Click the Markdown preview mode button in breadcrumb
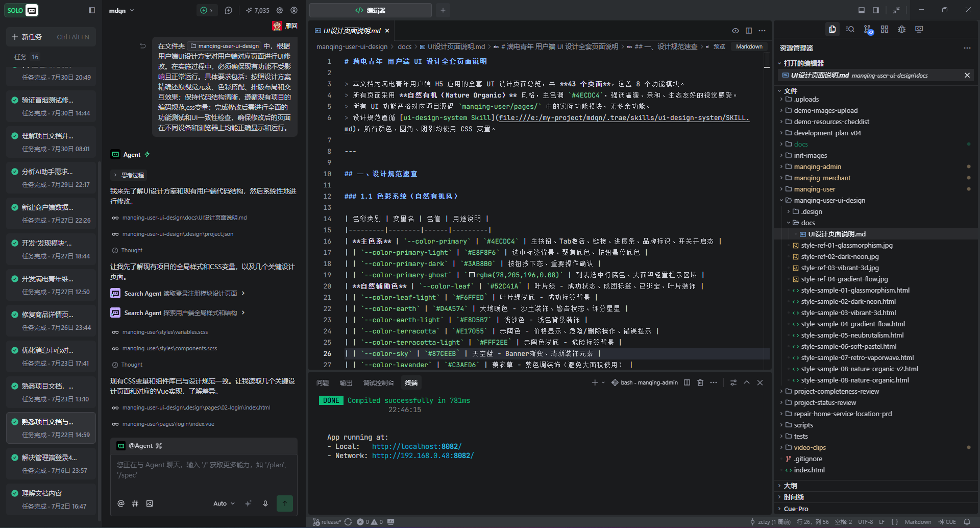The image size is (980, 528). (749, 46)
